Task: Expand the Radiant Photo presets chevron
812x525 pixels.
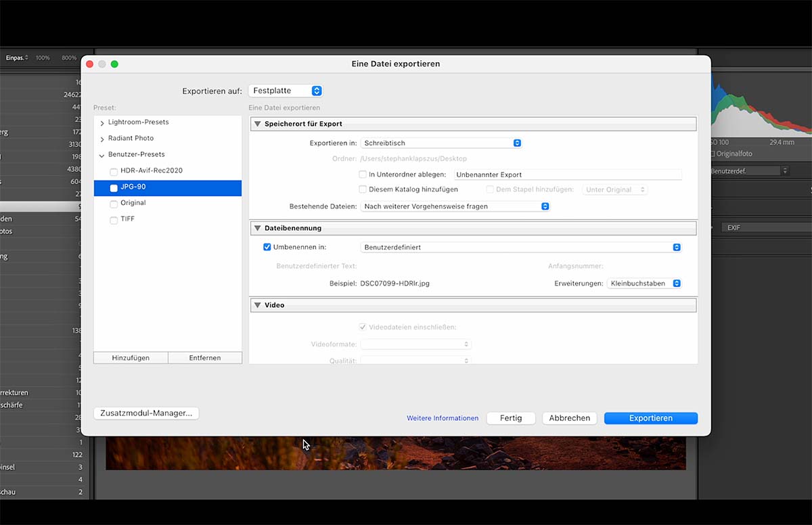Action: click(102, 139)
